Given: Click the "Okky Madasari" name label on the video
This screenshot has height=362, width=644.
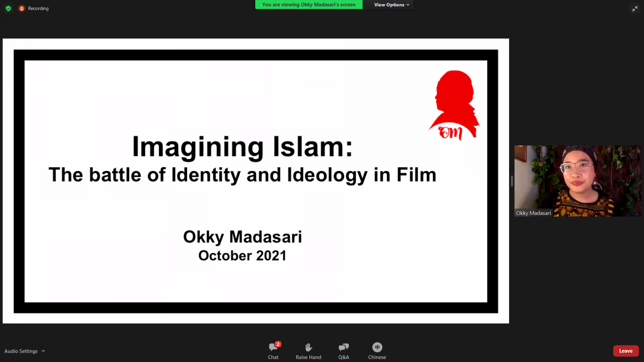Looking at the screenshot, I should (533, 213).
